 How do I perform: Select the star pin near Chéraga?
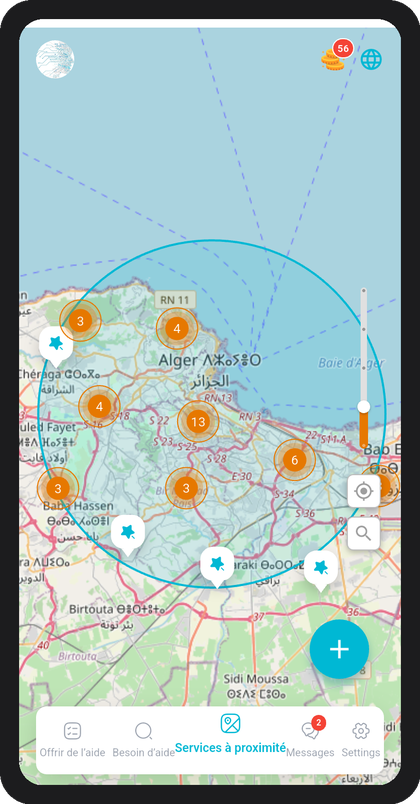[55, 346]
